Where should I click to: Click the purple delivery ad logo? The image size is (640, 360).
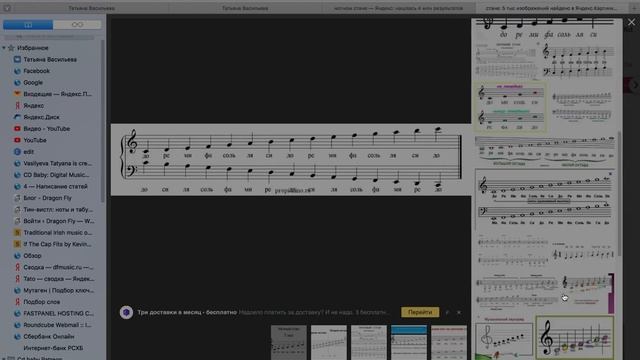point(126,312)
